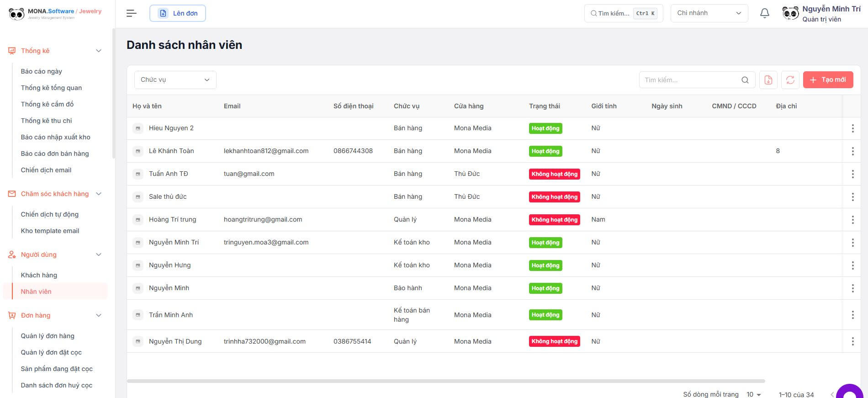Collapse the Đơn hàng sidebar section
The width and height of the screenshot is (868, 398).
pyautogui.click(x=98, y=315)
